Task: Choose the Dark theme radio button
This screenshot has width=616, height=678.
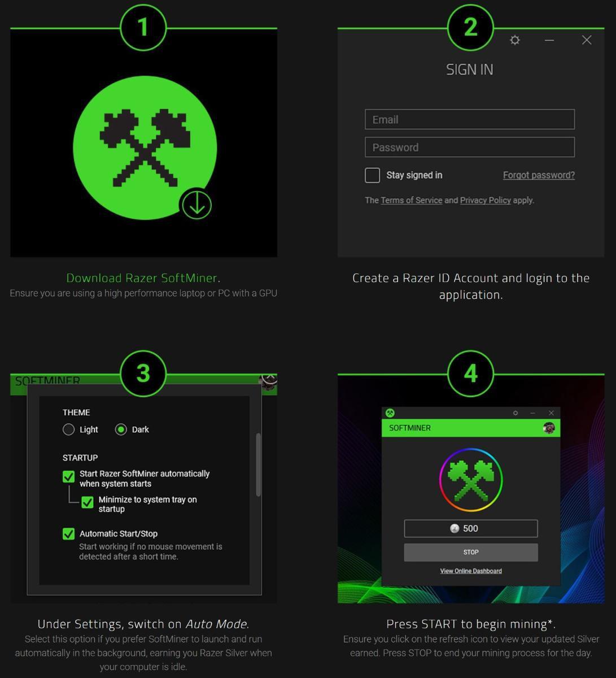Action: tap(121, 429)
